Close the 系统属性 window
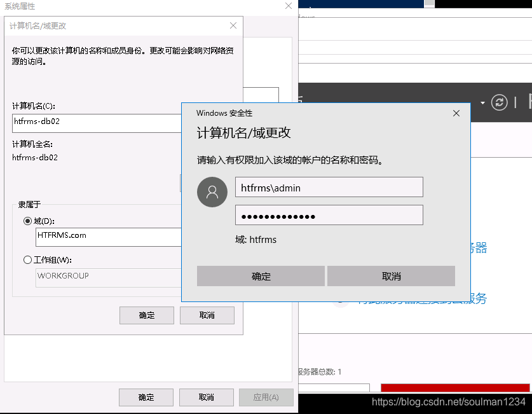The image size is (532, 414). (289, 6)
